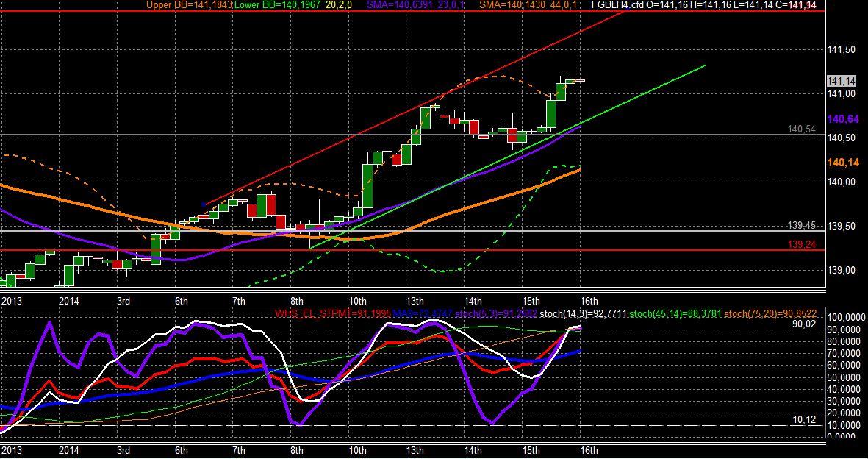Click the 141,00 price axis label
Image resolution: width=868 pixels, height=459 pixels.
point(842,93)
